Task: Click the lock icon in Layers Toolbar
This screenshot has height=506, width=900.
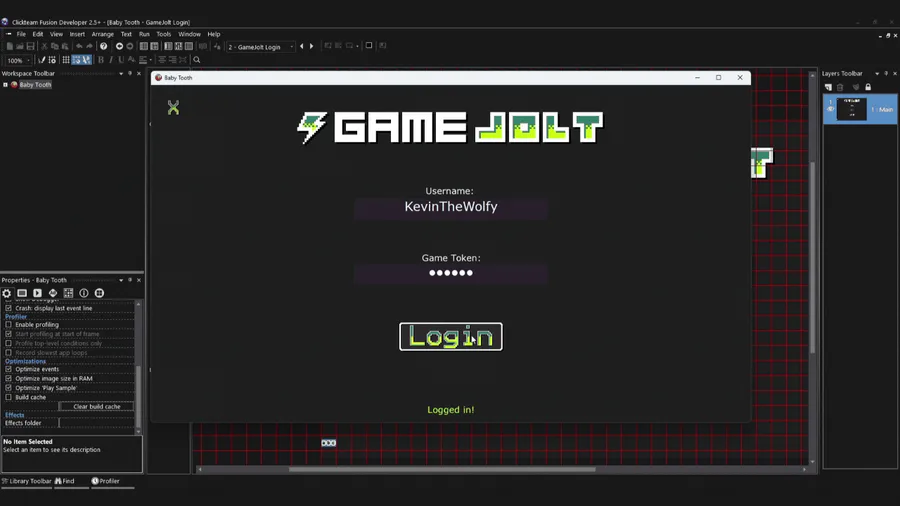Action: (x=868, y=87)
